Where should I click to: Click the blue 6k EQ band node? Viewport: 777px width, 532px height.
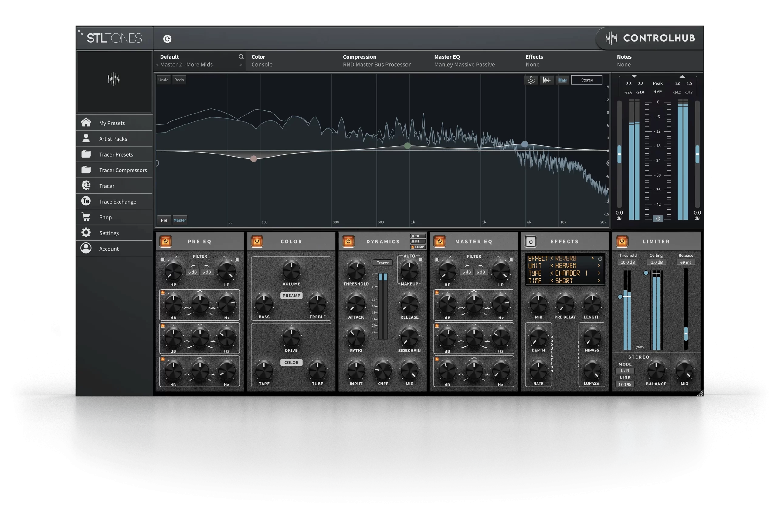pos(524,144)
